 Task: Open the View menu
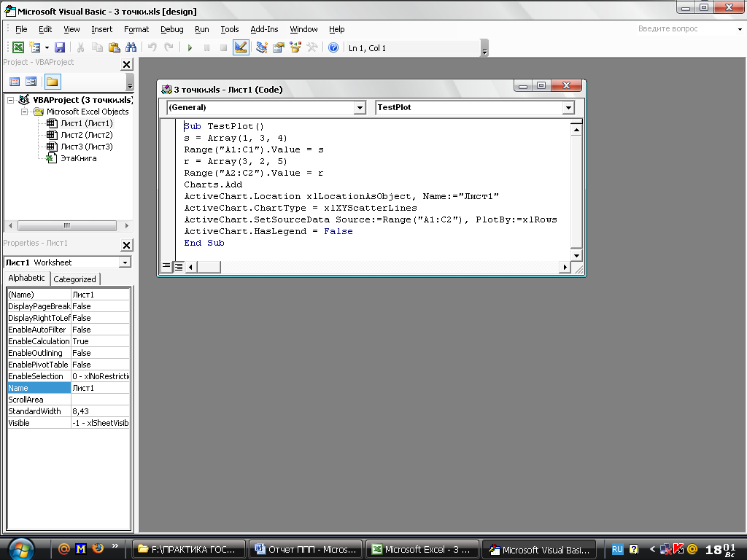coord(71,29)
